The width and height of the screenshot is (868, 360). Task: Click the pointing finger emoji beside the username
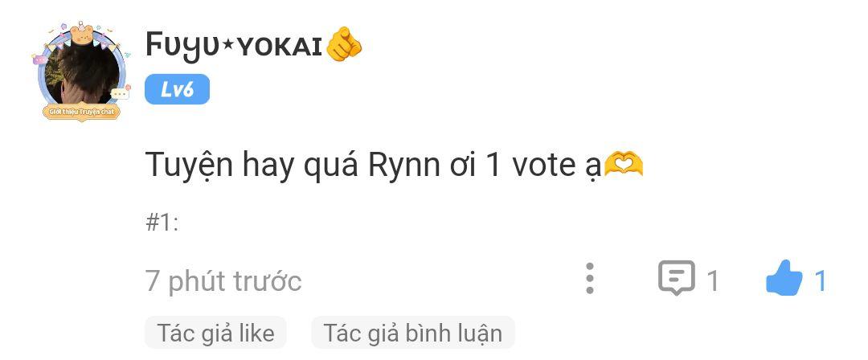[x=344, y=43]
